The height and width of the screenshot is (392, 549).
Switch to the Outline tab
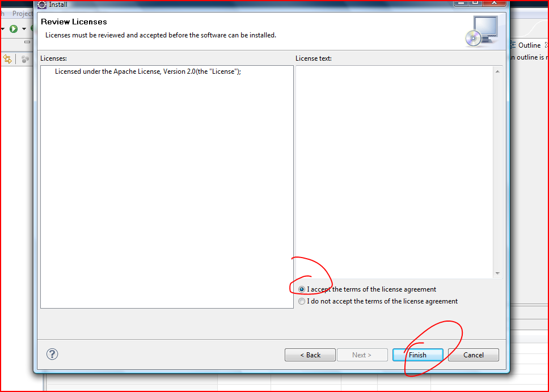click(529, 45)
